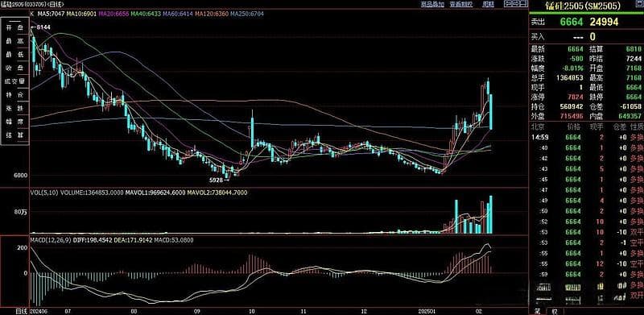
Task: Click the MA20 moving average label
Action: (114, 14)
